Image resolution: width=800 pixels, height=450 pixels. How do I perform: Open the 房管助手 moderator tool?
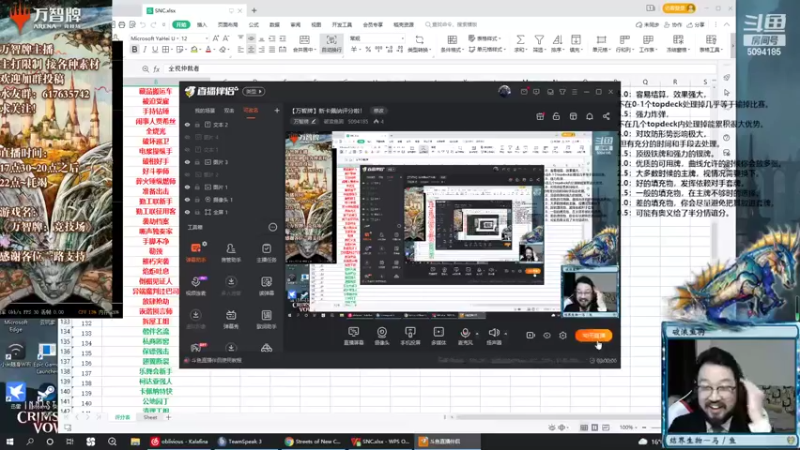coord(231,253)
